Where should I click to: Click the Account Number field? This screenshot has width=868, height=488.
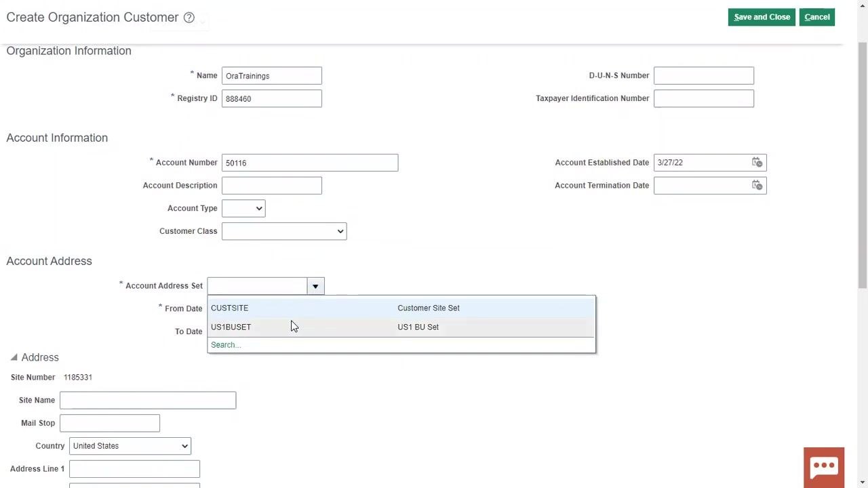(x=310, y=163)
